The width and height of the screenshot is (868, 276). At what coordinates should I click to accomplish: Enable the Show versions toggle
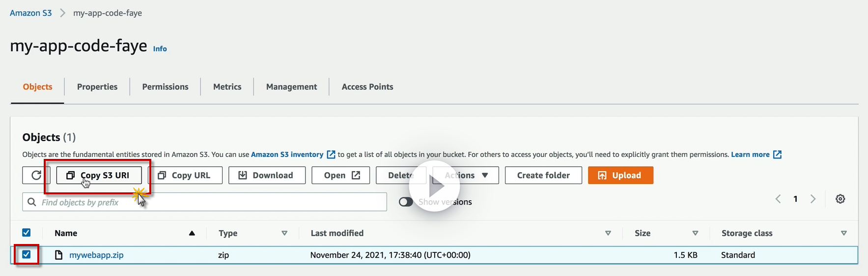click(406, 202)
